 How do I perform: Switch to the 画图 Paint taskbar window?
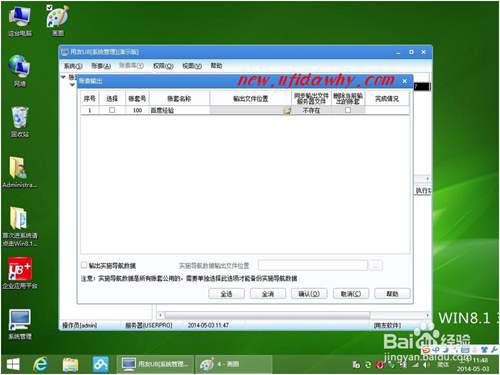(235, 364)
